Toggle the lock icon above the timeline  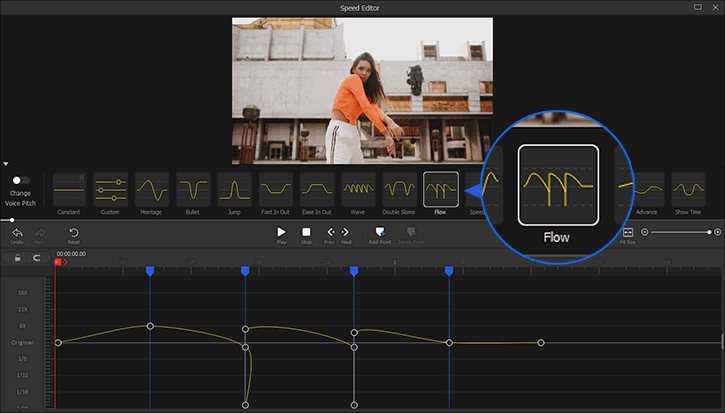[17, 257]
